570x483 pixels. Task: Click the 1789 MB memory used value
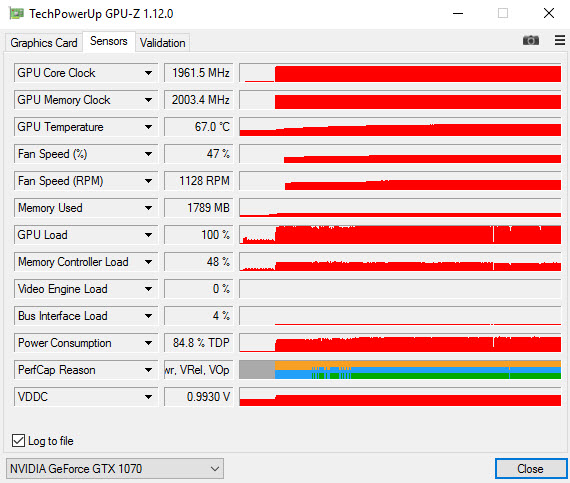click(x=198, y=208)
